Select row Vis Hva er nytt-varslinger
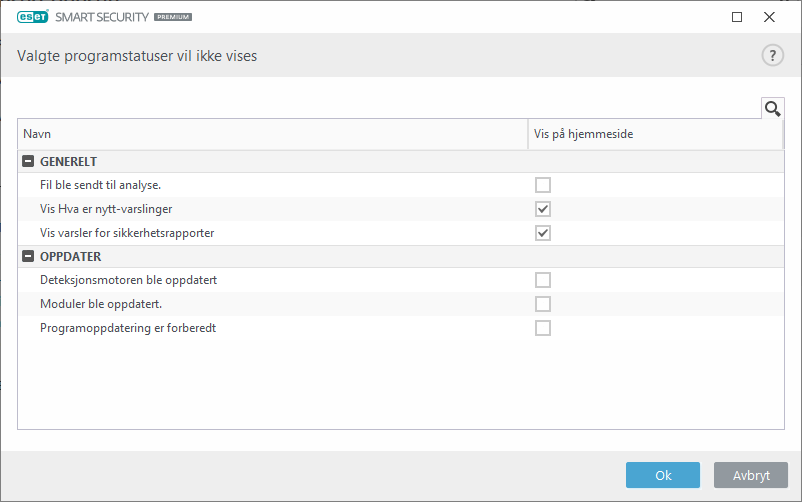This screenshot has height=502, width=802. (400, 209)
